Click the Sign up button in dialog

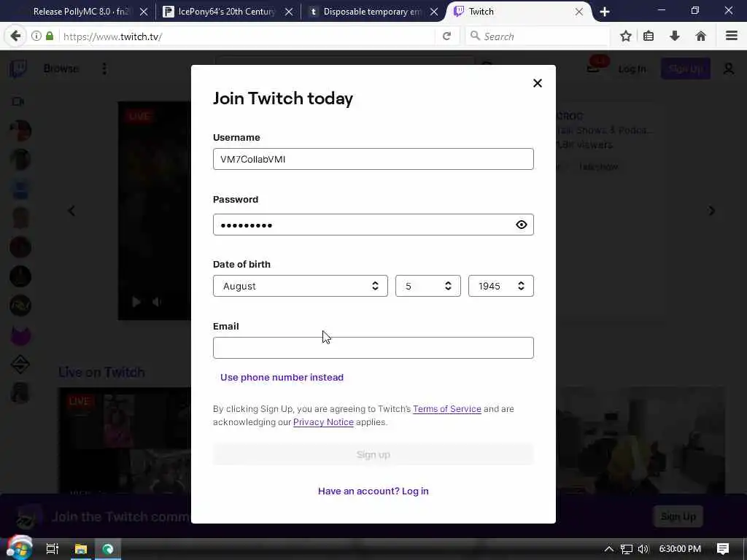point(373,455)
